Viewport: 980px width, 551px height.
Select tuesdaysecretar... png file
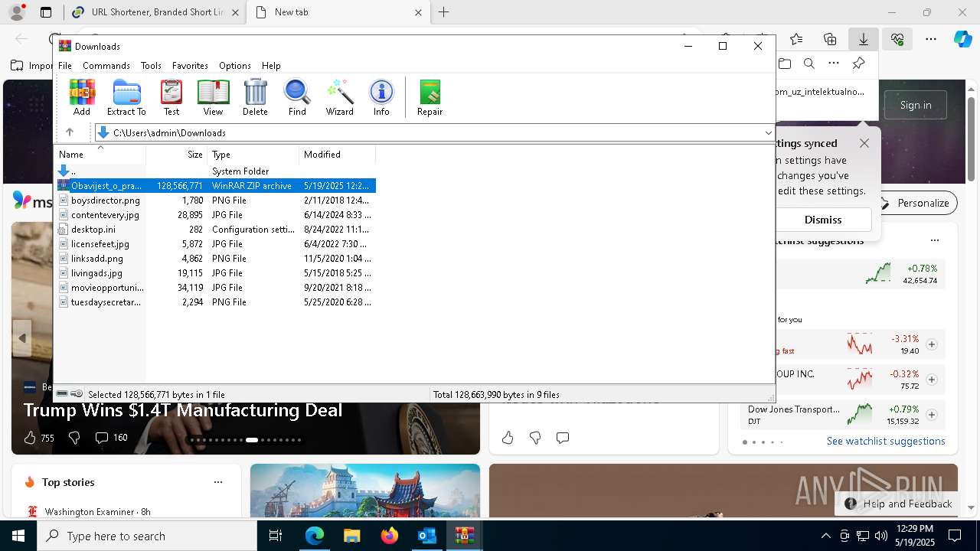[x=215, y=302]
